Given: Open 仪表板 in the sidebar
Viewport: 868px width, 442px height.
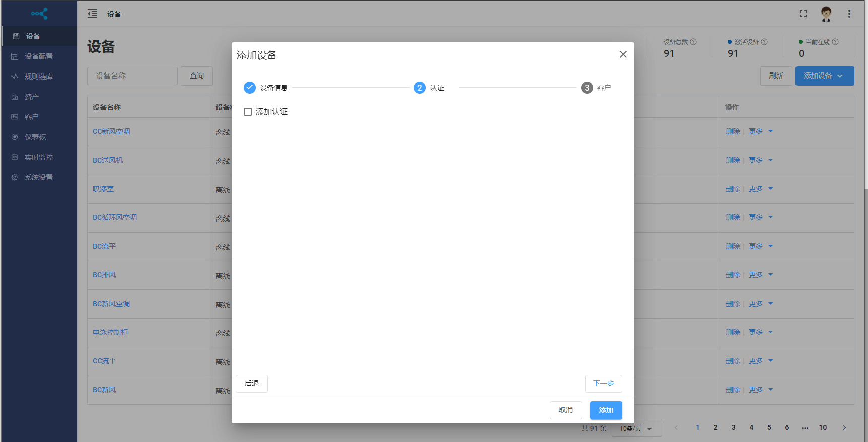Looking at the screenshot, I should pyautogui.click(x=39, y=137).
